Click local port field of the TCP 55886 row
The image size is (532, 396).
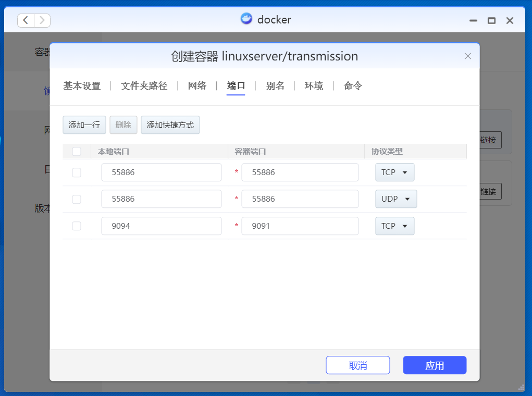click(x=162, y=172)
